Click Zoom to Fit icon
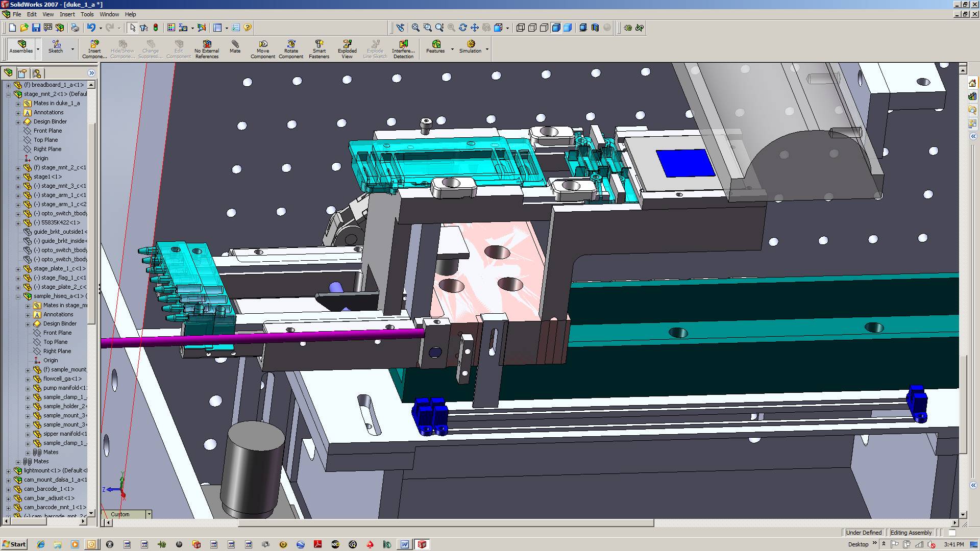Screen dimensions: 980x551 click(x=415, y=28)
